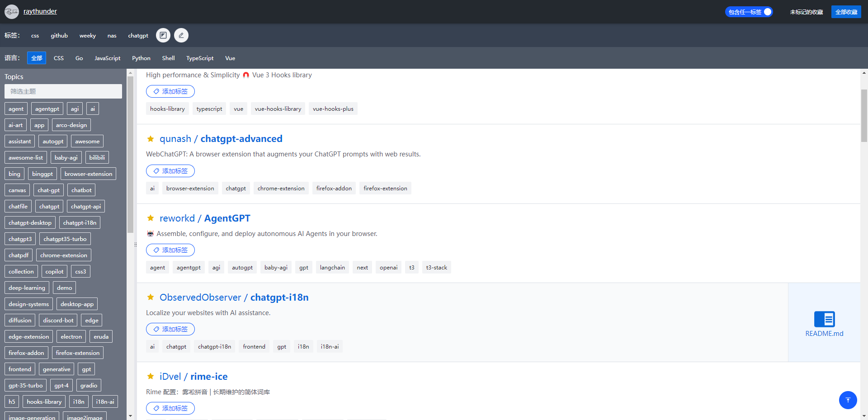The image size is (868, 420).
Task: Filter by Shell language
Action: point(168,58)
